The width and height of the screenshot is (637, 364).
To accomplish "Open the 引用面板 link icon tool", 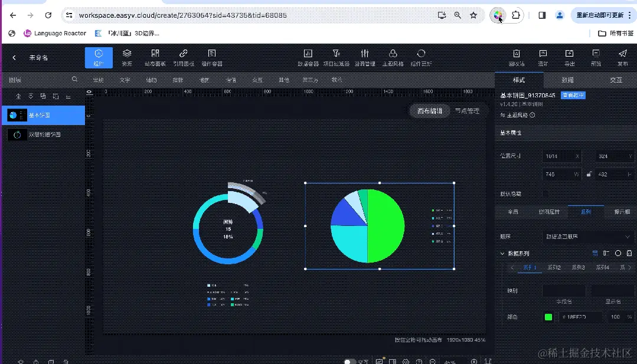I will pyautogui.click(x=183, y=58).
